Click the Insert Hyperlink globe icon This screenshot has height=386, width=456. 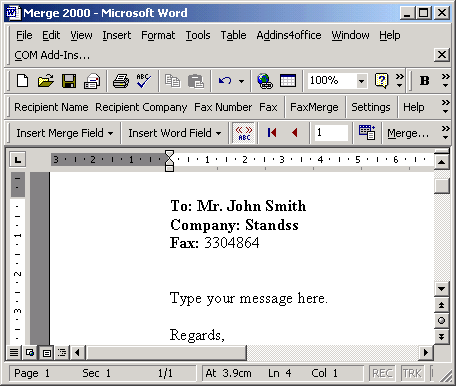(265, 81)
